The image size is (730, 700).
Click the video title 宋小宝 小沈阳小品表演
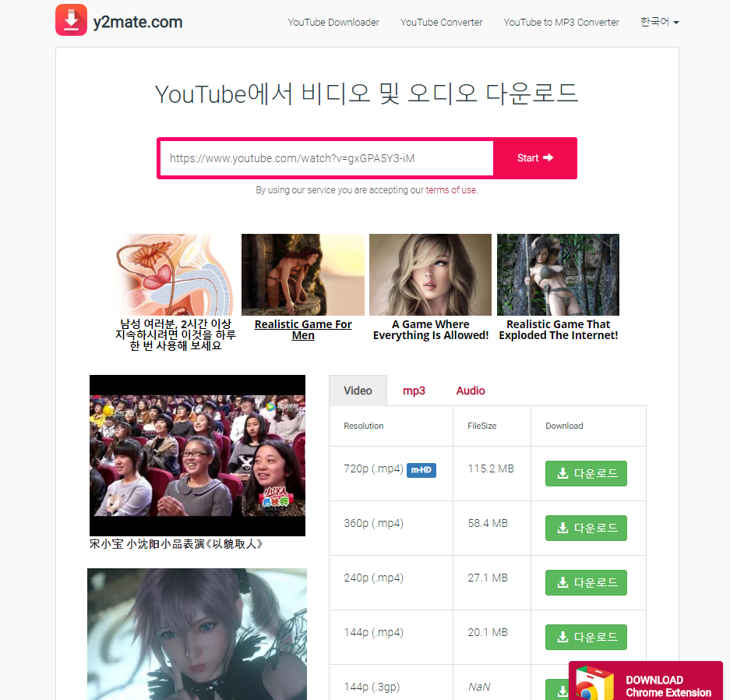point(176,544)
